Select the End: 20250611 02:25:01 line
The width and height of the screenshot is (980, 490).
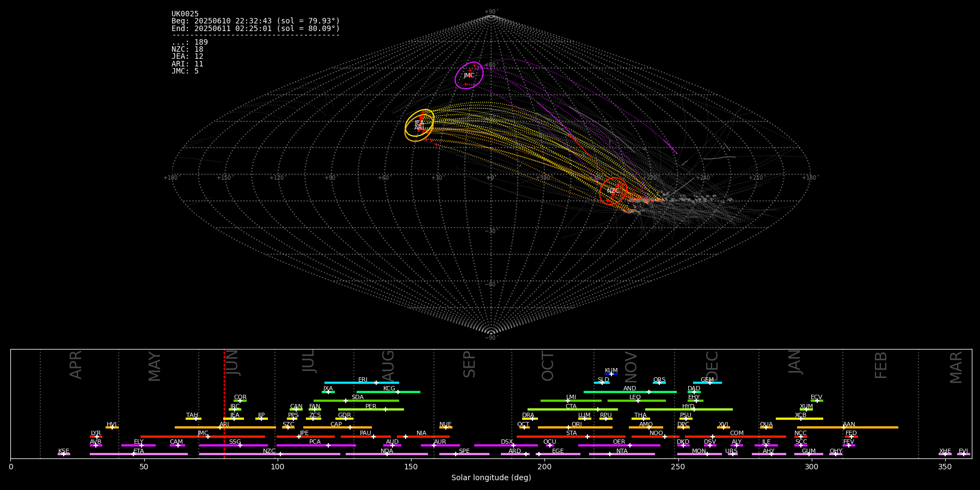[255, 28]
